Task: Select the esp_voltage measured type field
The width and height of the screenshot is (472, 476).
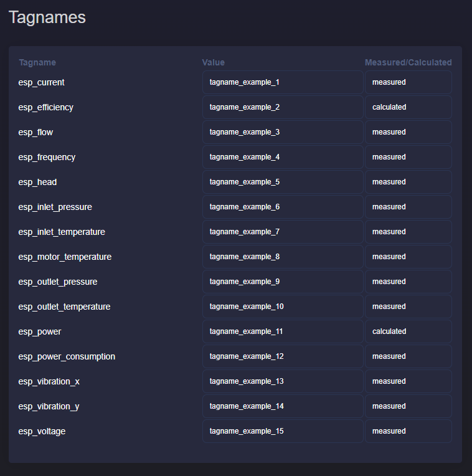Action: tap(408, 431)
